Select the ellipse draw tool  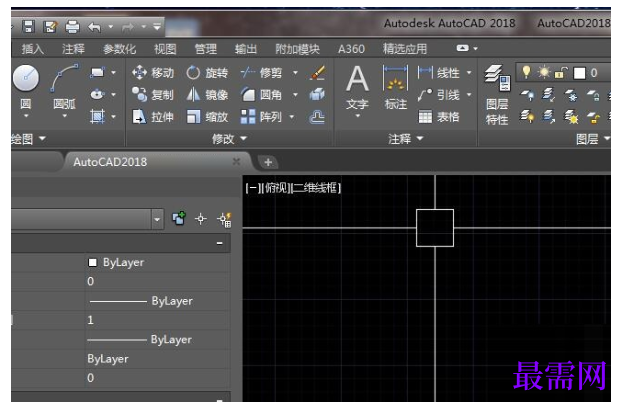[97, 95]
